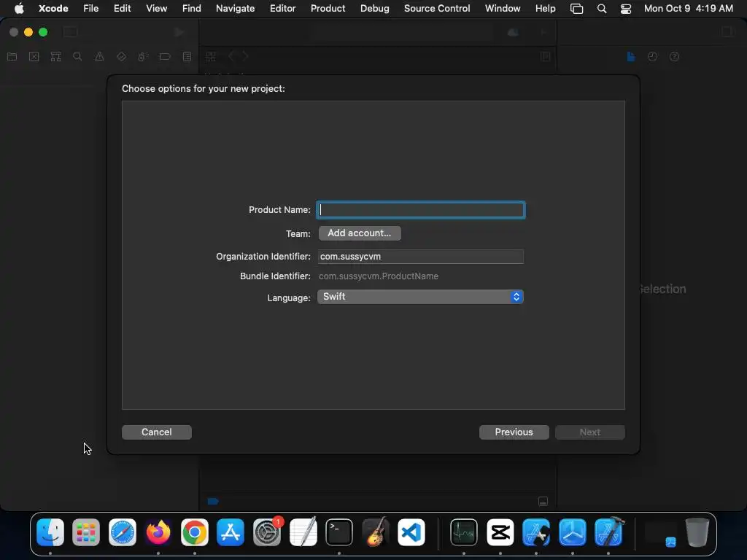The image size is (747, 560).
Task: Click the Product Name text field
Action: (421, 210)
